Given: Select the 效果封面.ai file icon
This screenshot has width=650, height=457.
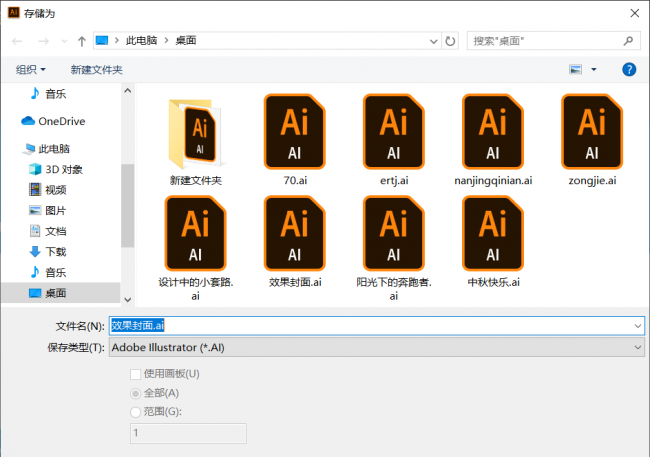Looking at the screenshot, I should point(294,233).
